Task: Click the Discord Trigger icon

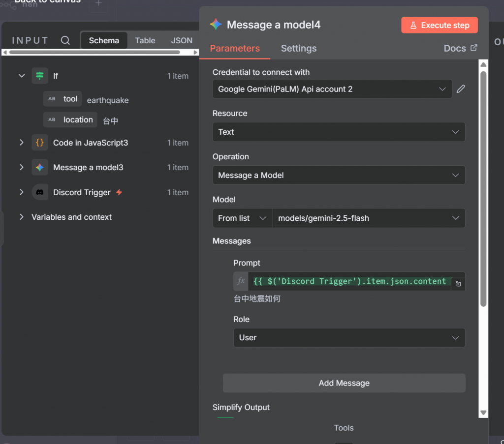Action: (40, 192)
